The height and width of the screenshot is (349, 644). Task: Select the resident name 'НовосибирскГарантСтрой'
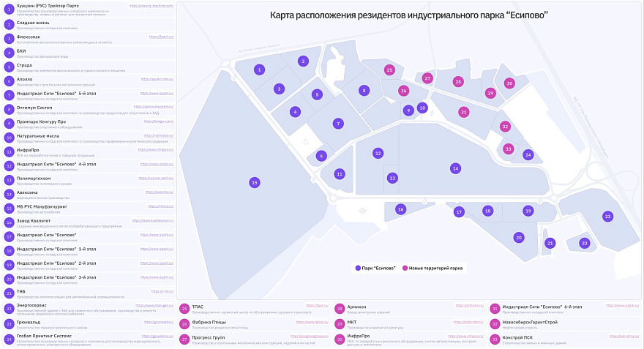pyautogui.click(x=530, y=323)
